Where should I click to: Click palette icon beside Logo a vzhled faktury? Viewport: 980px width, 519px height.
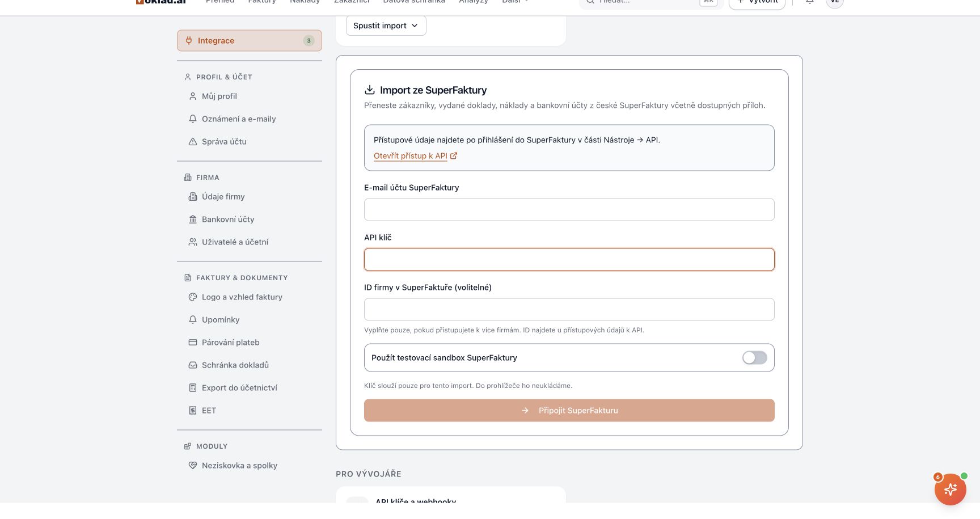(x=193, y=297)
